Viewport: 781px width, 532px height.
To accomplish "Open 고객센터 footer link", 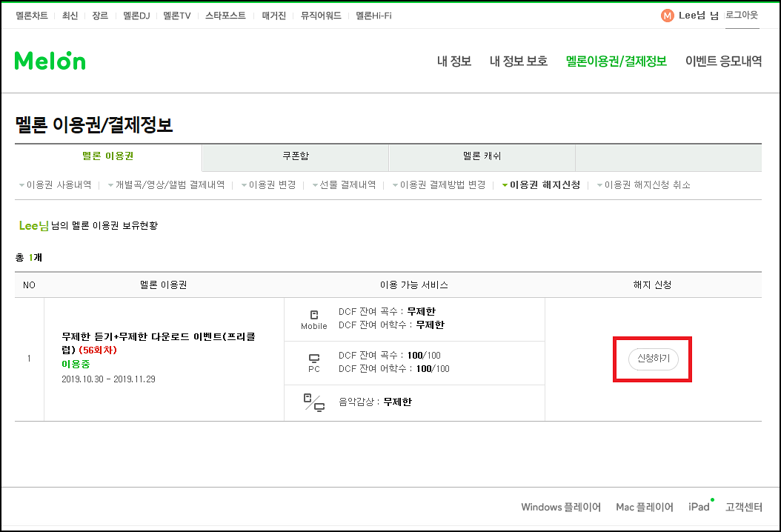I will click(744, 507).
